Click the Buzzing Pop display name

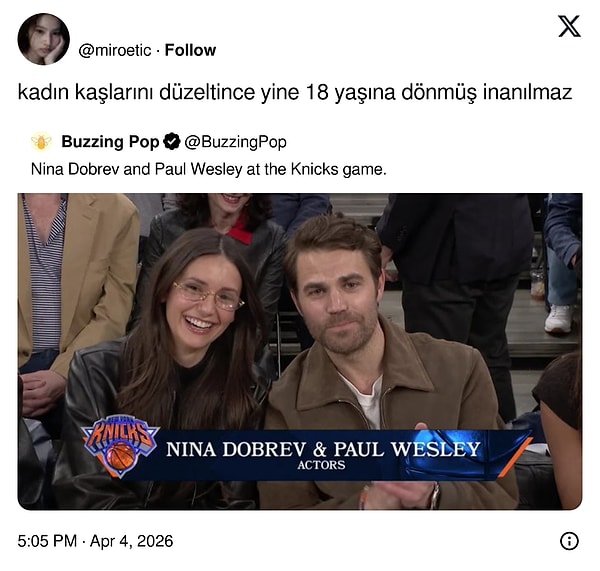point(110,142)
